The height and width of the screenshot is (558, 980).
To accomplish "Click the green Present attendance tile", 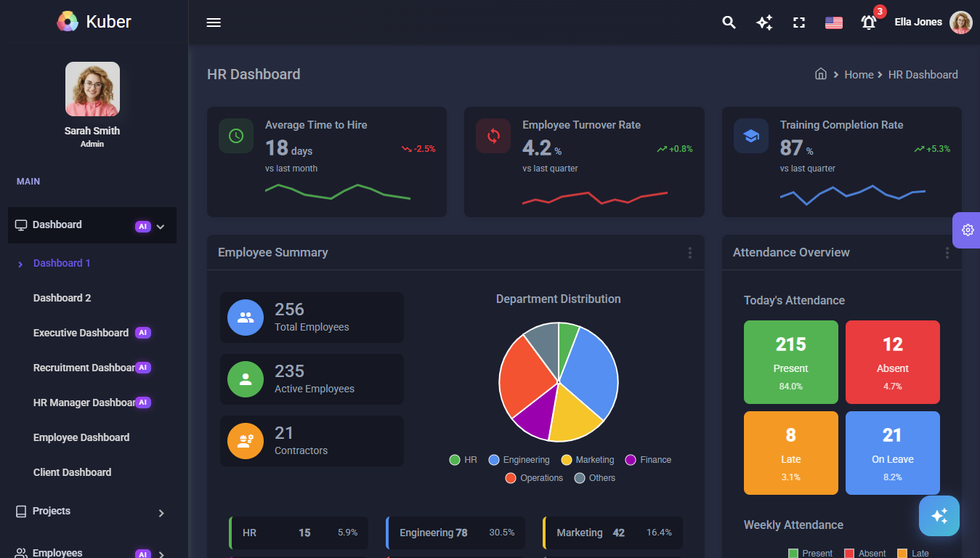I will coord(791,362).
